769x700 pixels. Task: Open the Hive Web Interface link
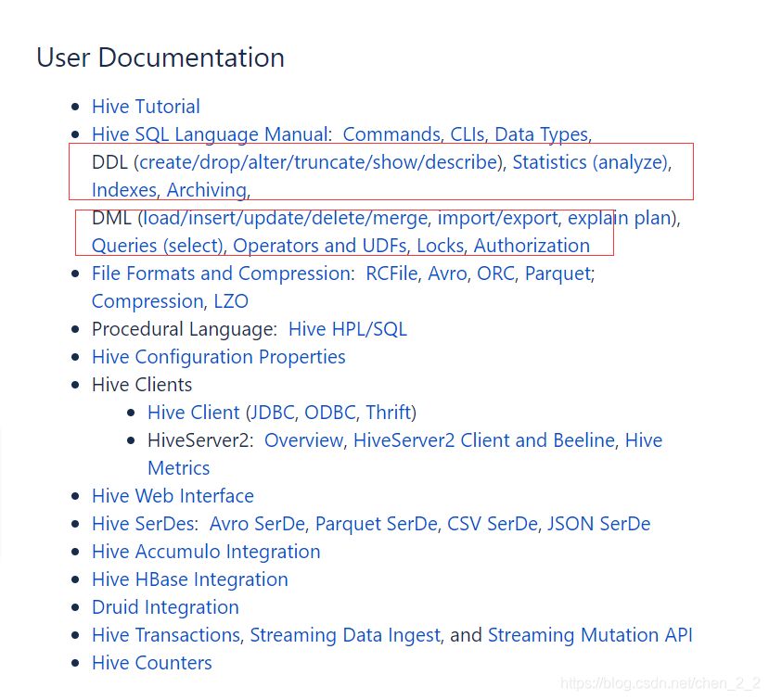click(173, 496)
